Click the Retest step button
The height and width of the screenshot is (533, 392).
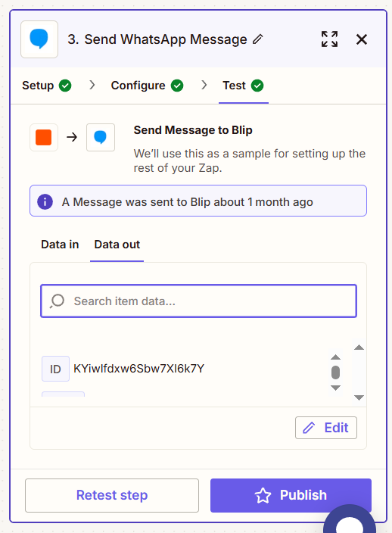112,495
